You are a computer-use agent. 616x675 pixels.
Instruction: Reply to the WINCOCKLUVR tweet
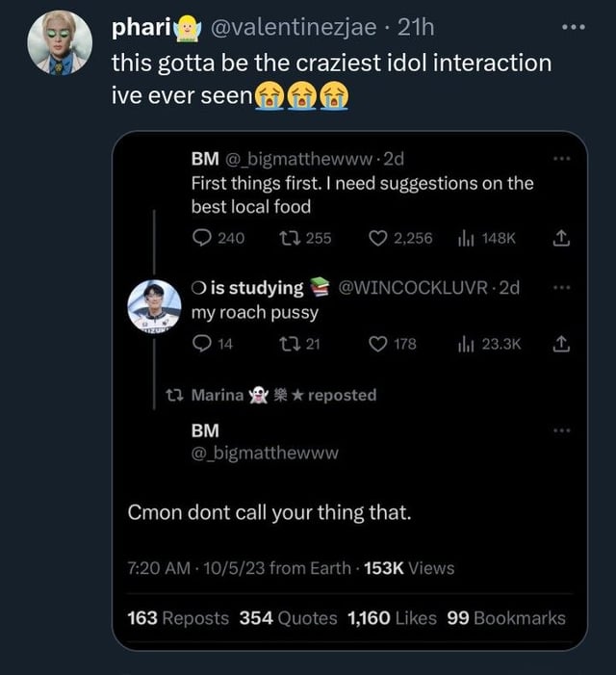pos(201,344)
